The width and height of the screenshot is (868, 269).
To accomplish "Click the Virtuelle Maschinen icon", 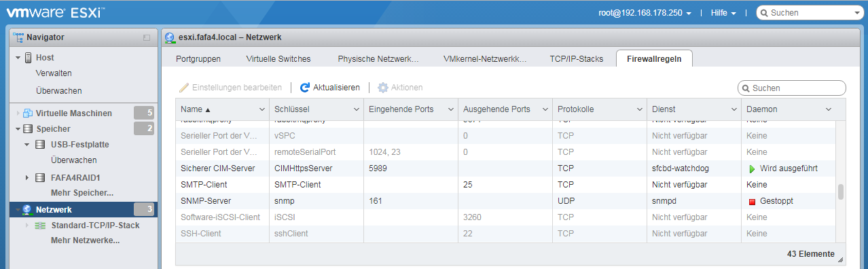I will click(x=28, y=113).
